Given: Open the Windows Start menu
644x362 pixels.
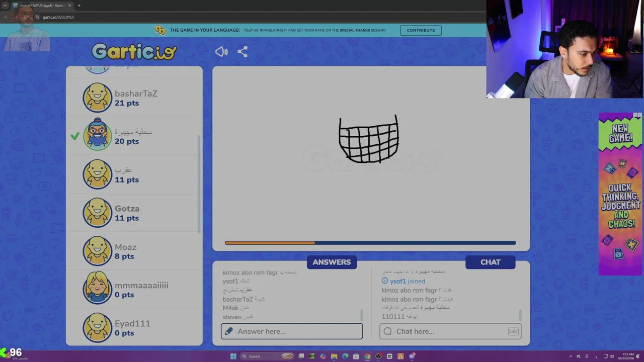Looking at the screenshot, I should point(233,356).
